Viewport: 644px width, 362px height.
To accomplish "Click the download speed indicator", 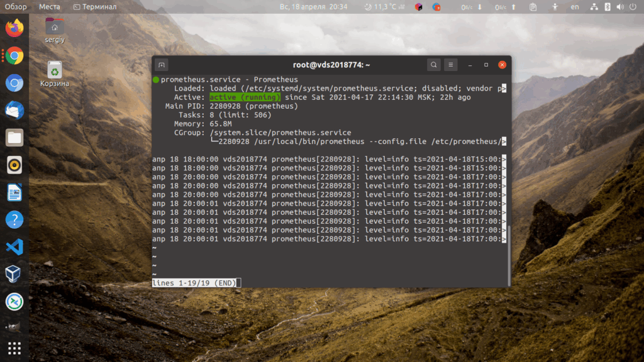I will coord(471,7).
